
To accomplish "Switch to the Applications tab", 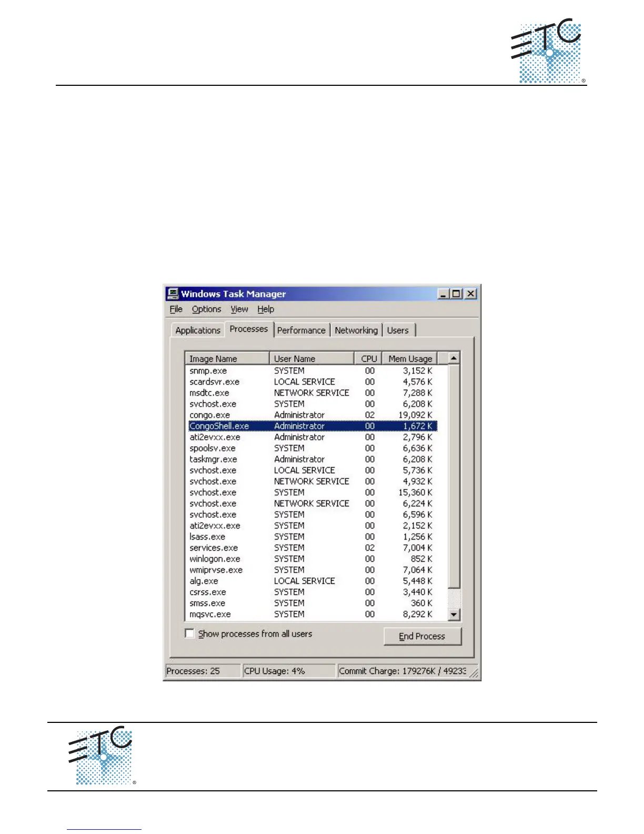I will pyautogui.click(x=198, y=330).
